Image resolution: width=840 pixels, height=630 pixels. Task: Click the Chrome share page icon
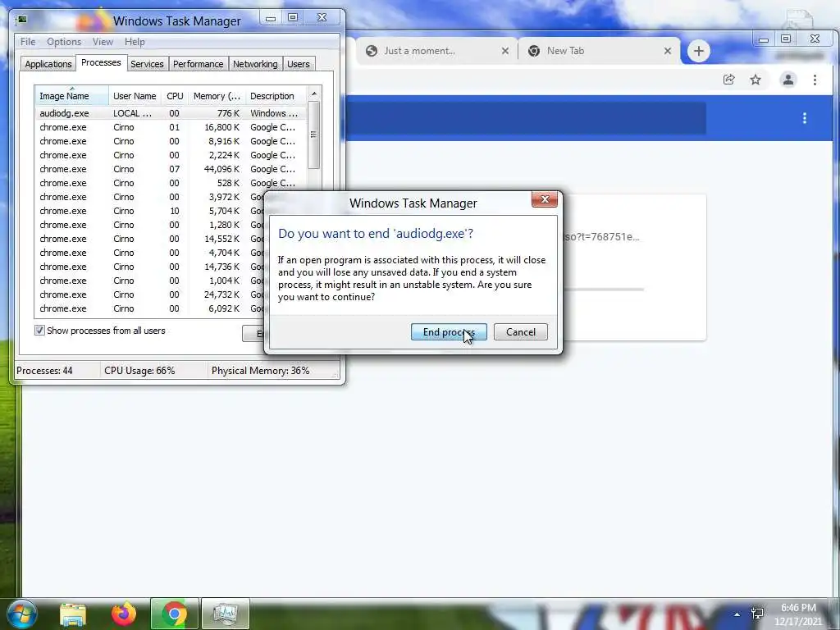tap(728, 80)
